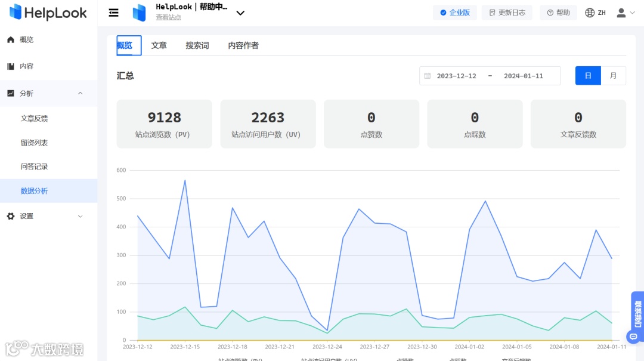The width and height of the screenshot is (644, 361).
Task: Click the home icon beside 概览
Action: (x=11, y=39)
